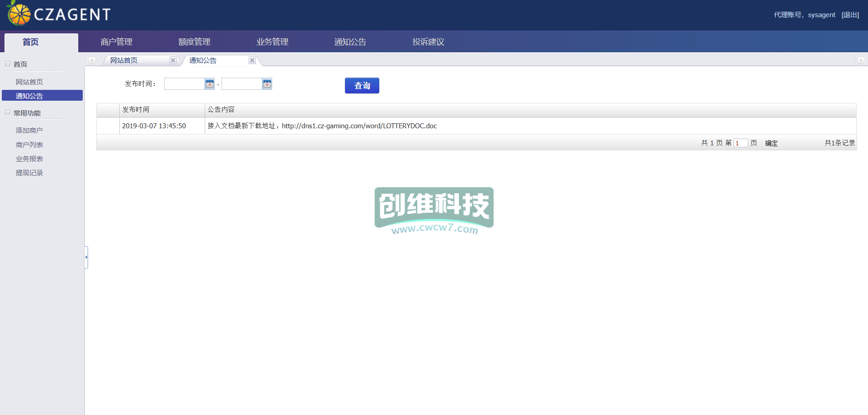Viewport: 868px width, 415px height.
Task: Open 商户列表 in sidebar
Action: [x=29, y=145]
